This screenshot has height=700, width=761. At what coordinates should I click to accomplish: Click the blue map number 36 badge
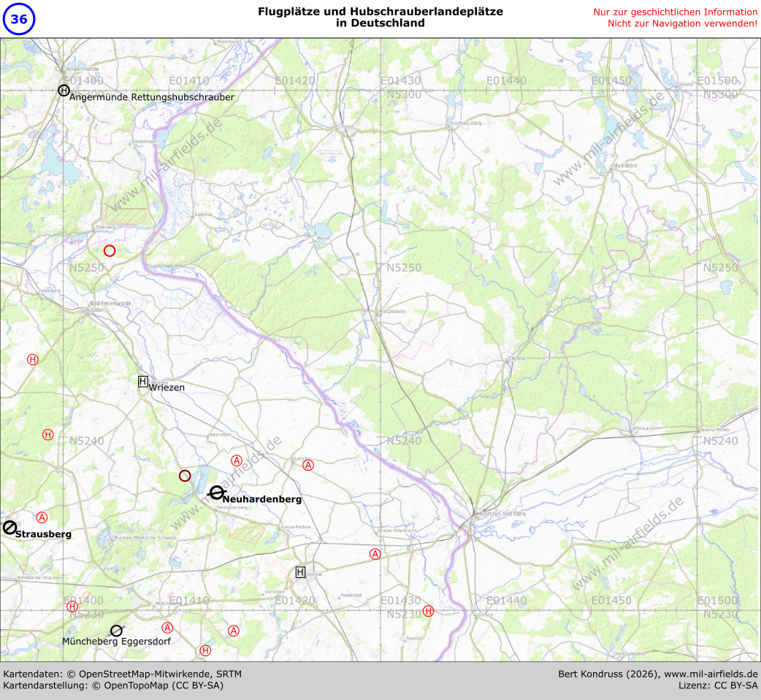point(19,20)
